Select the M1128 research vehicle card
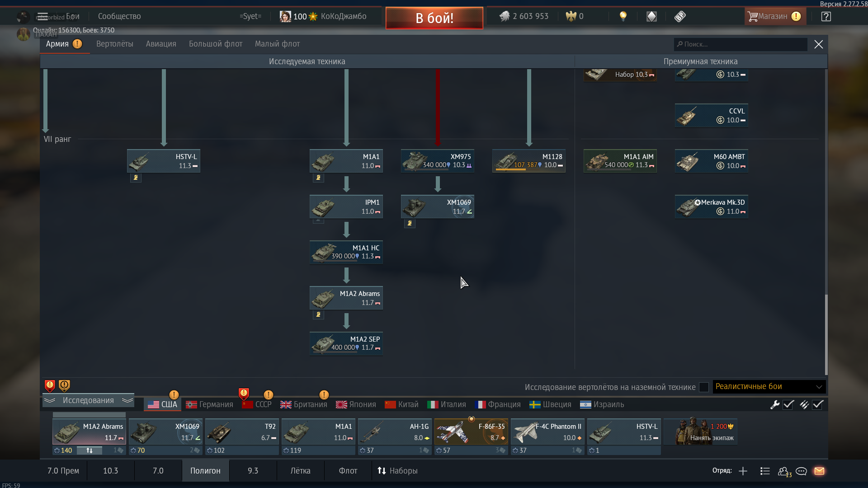The width and height of the screenshot is (868, 488). 529,161
